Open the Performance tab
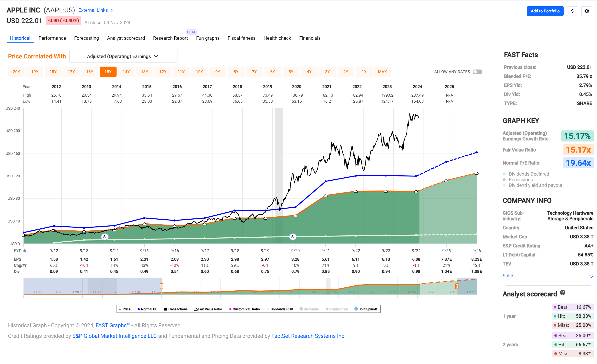The width and height of the screenshot is (597, 364). click(x=52, y=38)
